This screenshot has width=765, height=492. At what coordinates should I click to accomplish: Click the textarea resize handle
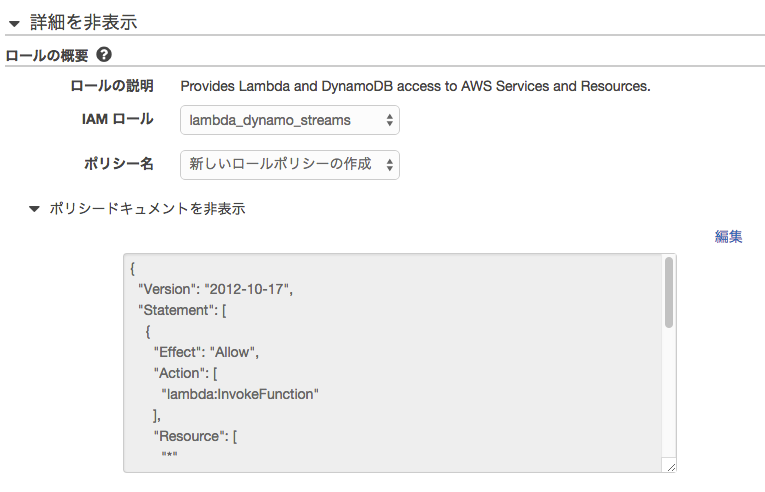669,466
